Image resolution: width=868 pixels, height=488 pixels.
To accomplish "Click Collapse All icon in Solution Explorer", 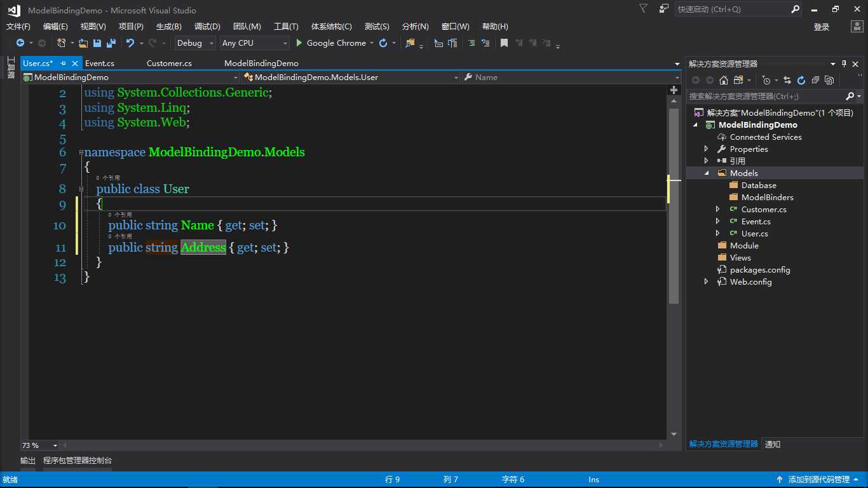I will point(815,80).
